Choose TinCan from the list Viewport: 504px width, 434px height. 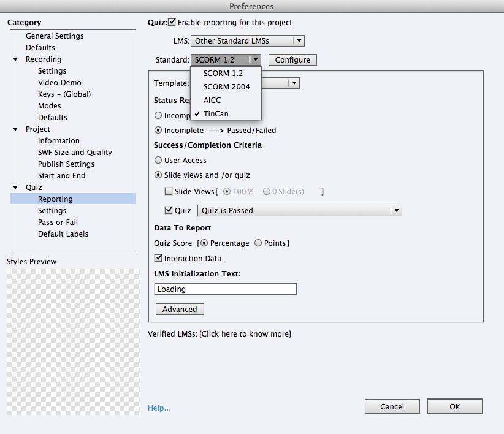coord(216,114)
